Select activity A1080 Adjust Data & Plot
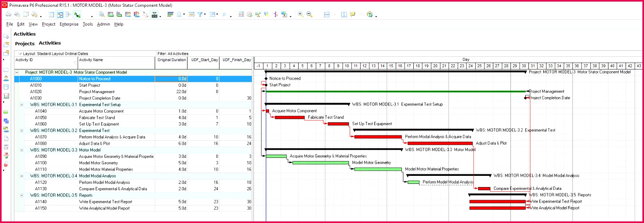The width and height of the screenshot is (644, 223). [x=133, y=143]
